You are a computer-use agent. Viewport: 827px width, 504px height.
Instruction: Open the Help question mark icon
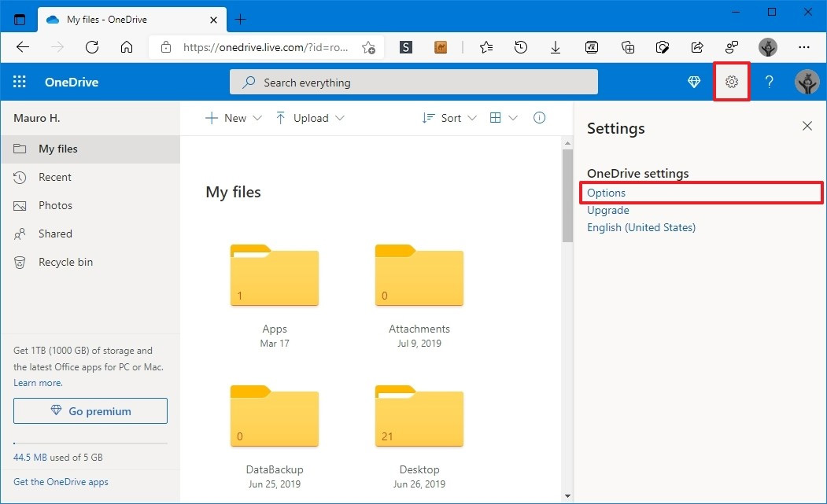(x=770, y=82)
